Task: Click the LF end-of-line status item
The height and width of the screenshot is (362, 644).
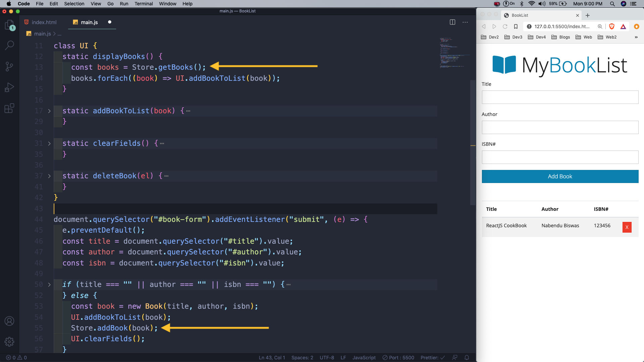Action: pyautogui.click(x=343, y=358)
